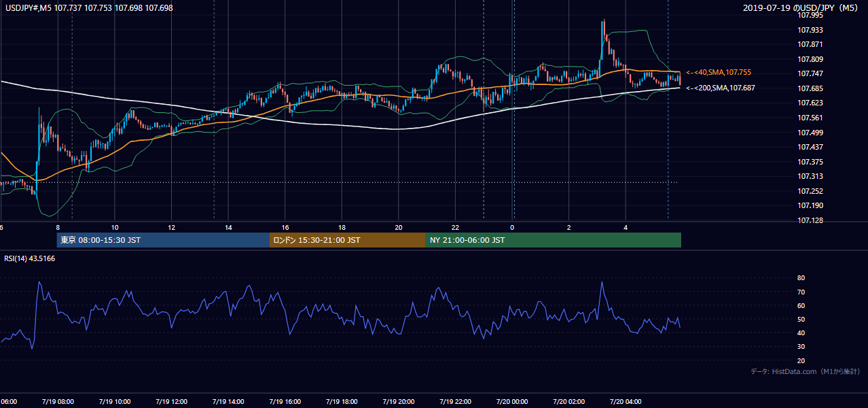Screen dimensions: 868x408
Task: Click the 107.809 price axis label
Action: [x=812, y=59]
